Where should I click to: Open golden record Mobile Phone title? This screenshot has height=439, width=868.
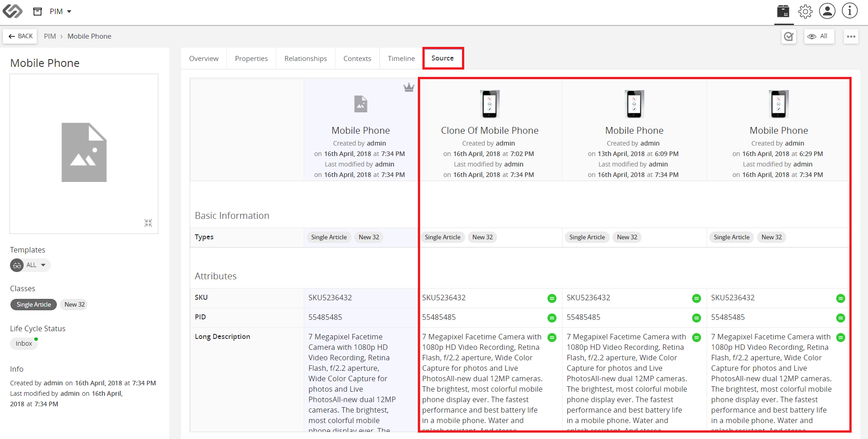pyautogui.click(x=361, y=131)
